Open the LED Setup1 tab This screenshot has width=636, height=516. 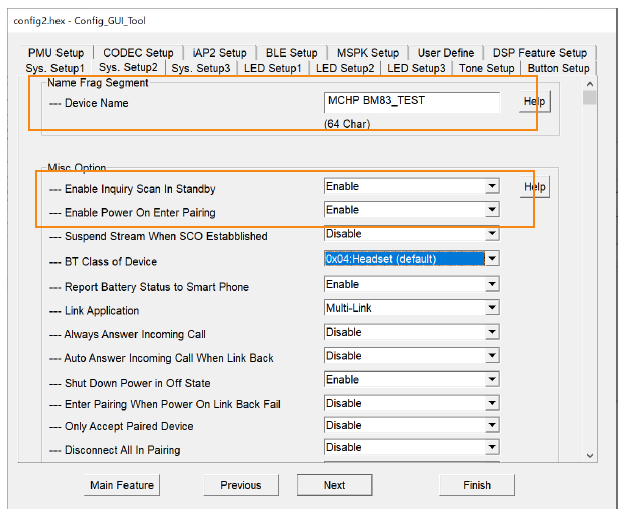(x=272, y=68)
